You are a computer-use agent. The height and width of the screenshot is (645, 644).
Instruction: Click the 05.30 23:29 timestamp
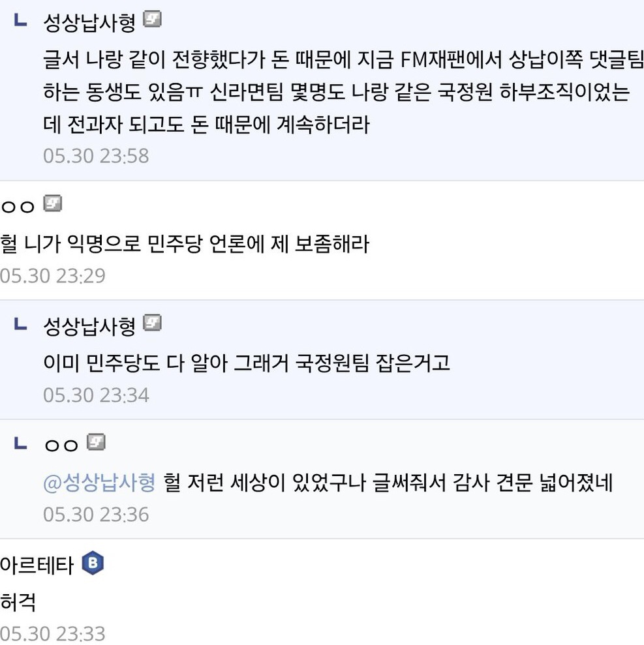tap(53, 276)
